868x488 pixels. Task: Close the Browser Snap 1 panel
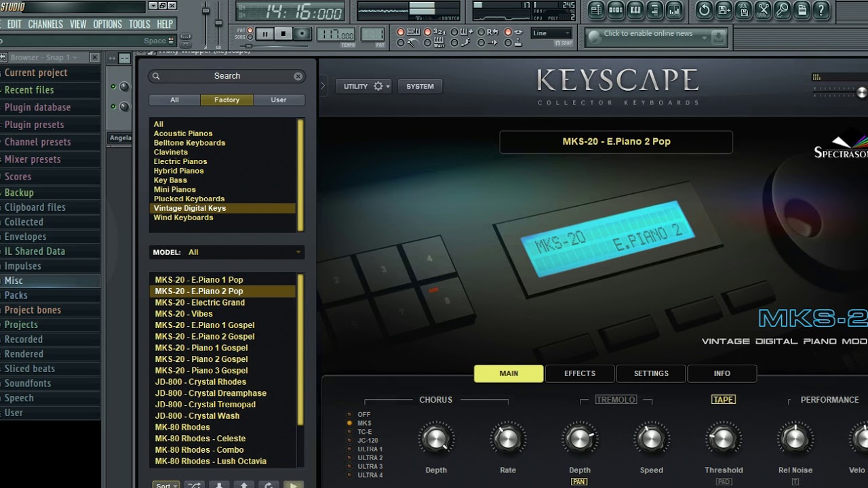pos(94,58)
